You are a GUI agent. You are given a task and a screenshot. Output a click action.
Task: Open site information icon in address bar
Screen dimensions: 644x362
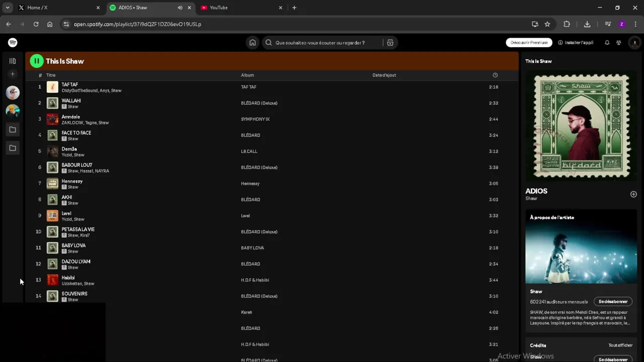(65, 24)
